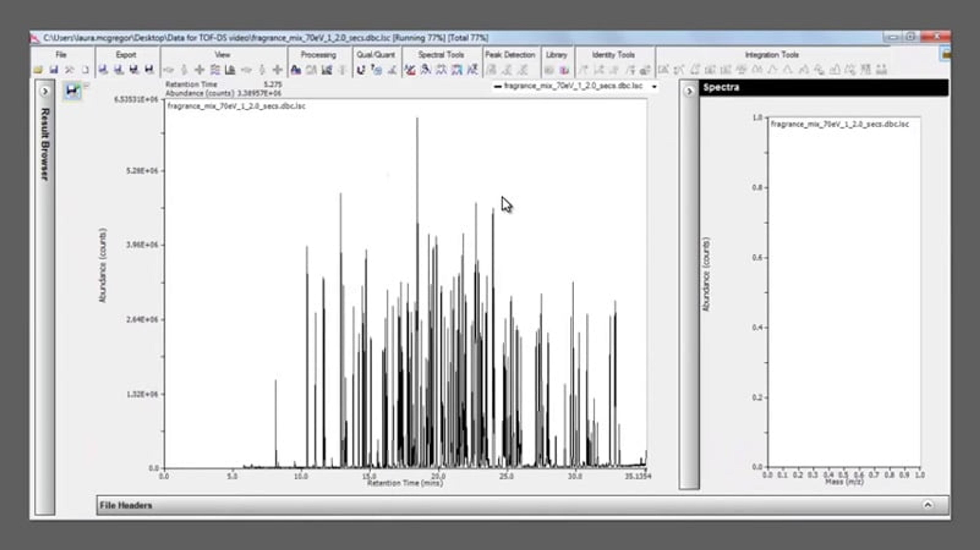This screenshot has width=980, height=550.
Task: Click the Peak Detection group label
Action: click(x=510, y=55)
